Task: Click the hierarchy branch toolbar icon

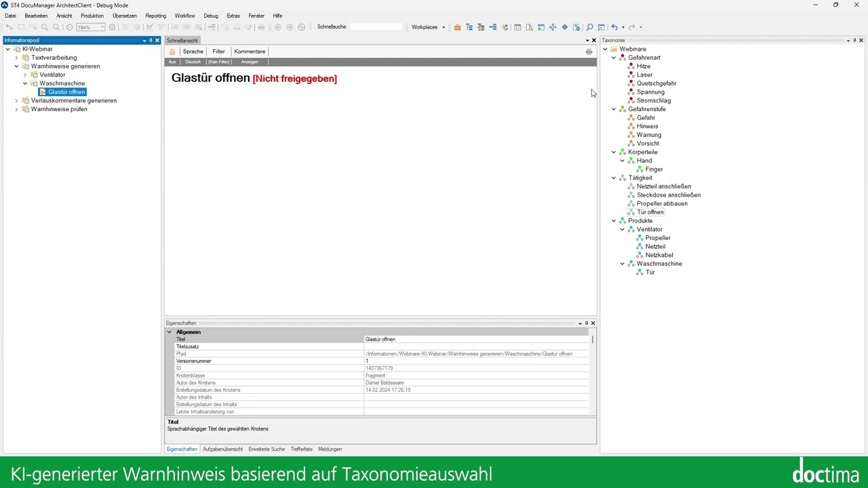Action: tap(493, 27)
